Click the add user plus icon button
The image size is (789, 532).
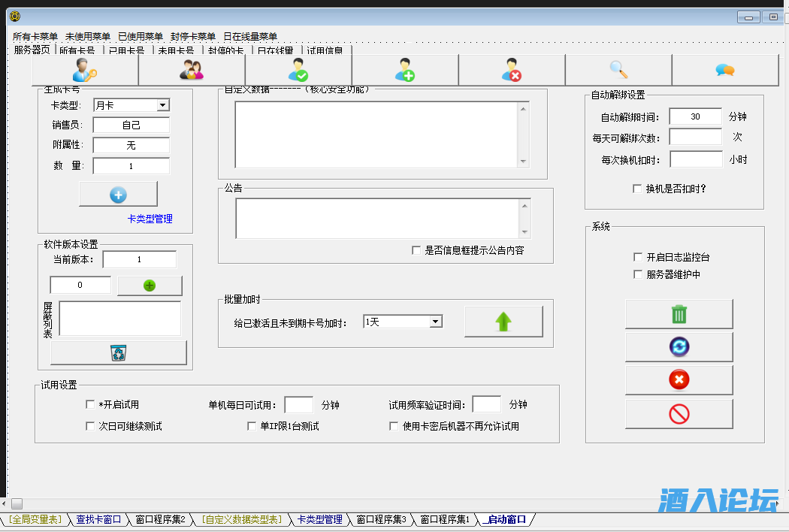point(405,70)
